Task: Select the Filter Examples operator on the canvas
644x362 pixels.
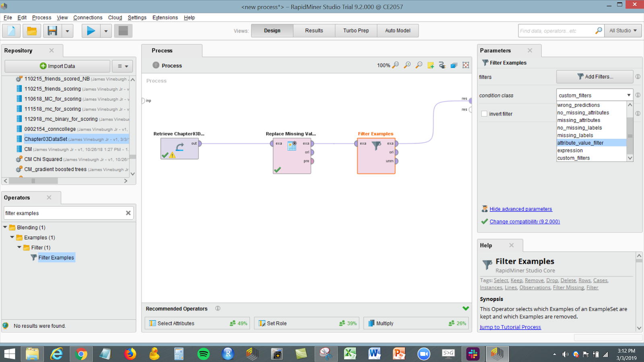Action: click(x=376, y=156)
